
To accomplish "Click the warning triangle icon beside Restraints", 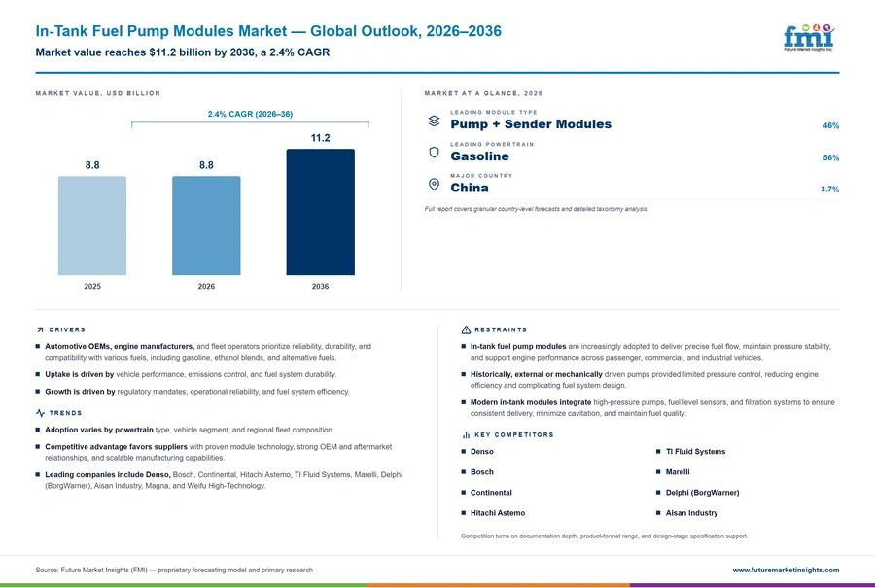I will tap(466, 329).
